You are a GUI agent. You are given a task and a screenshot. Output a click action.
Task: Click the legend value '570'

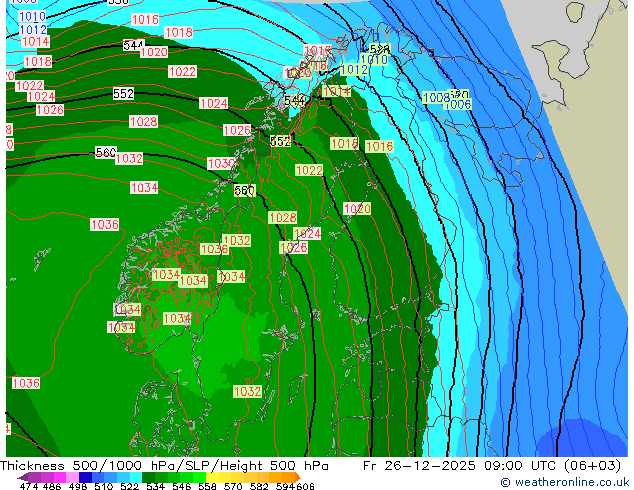coord(233,486)
